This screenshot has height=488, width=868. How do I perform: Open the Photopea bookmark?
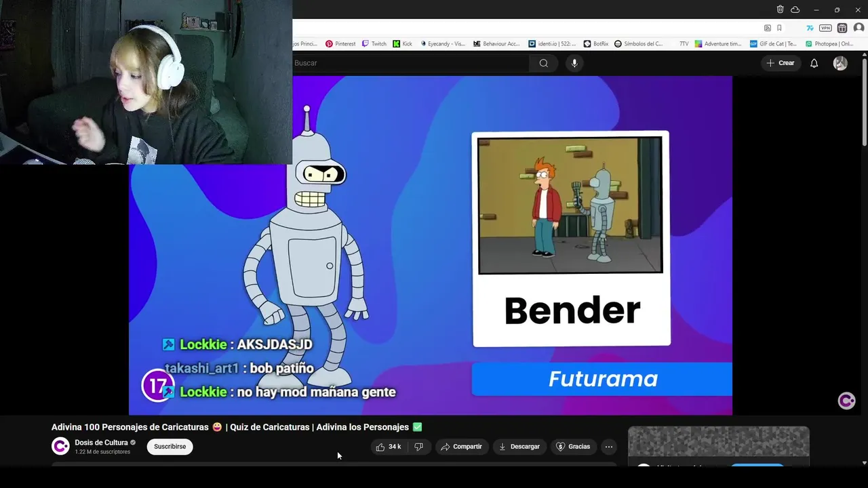click(829, 43)
